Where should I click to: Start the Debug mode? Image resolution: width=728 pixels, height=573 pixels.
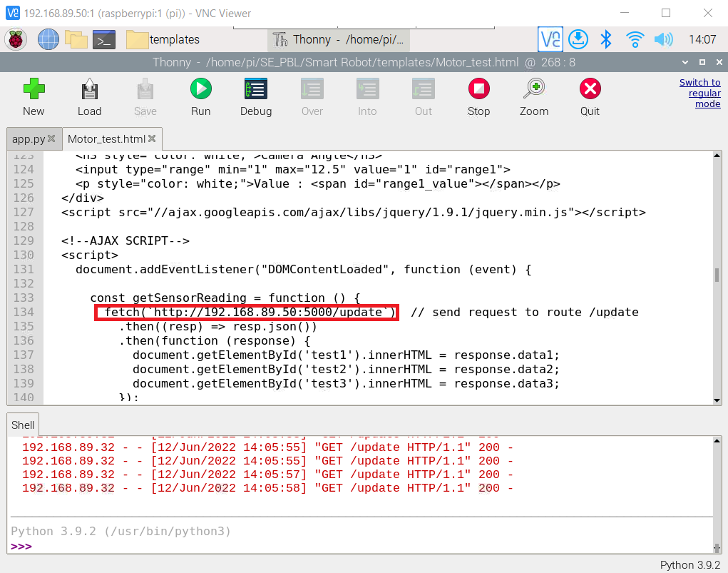[x=256, y=97]
